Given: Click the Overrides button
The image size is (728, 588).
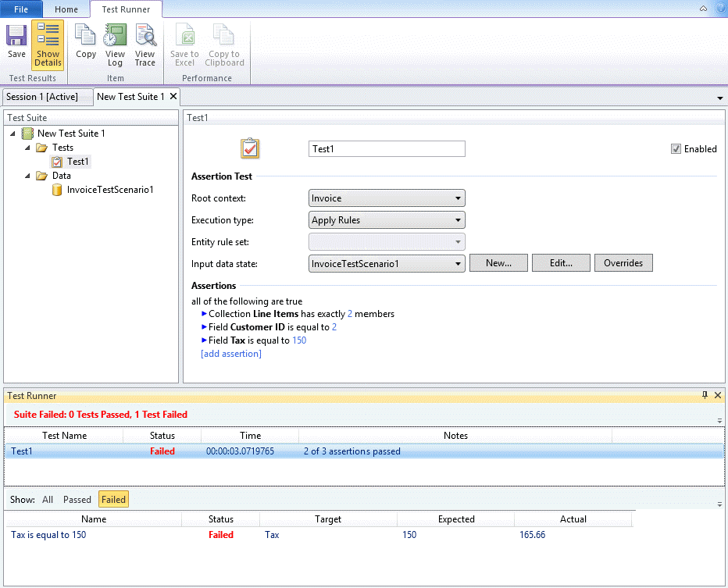Looking at the screenshot, I should point(623,263).
